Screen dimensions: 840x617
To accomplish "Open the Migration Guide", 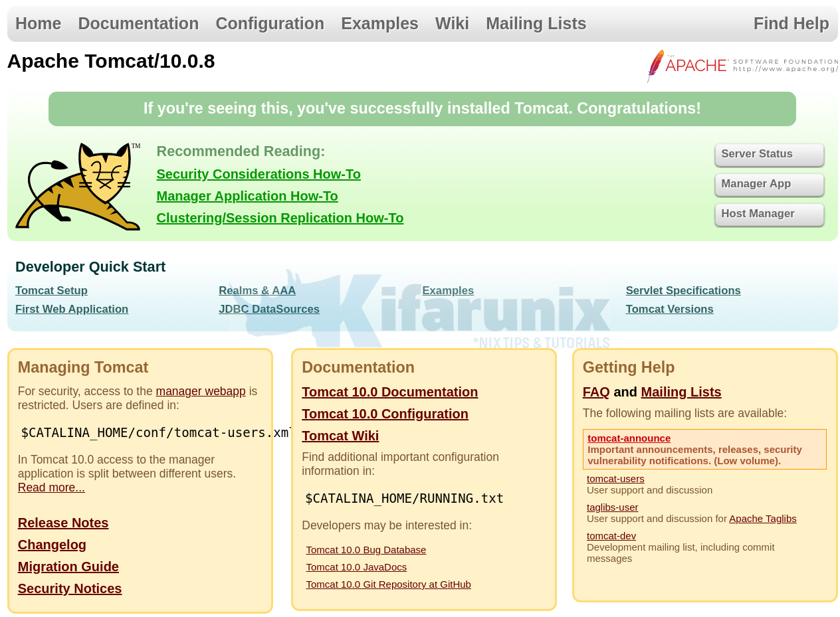I will (x=68, y=567).
